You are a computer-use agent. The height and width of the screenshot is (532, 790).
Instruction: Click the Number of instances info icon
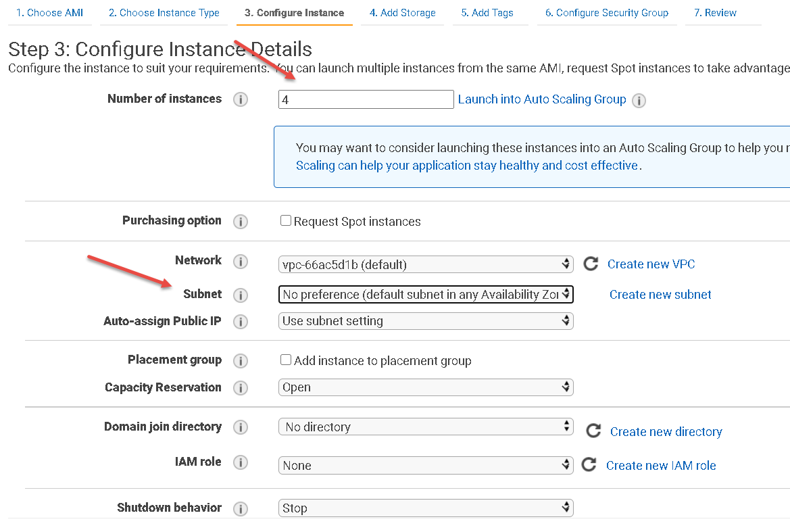click(240, 99)
